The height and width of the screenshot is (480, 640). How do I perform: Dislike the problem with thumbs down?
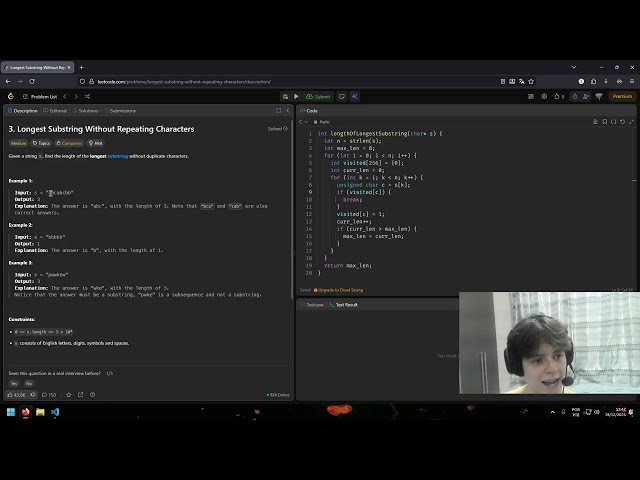pyautogui.click(x=33, y=395)
